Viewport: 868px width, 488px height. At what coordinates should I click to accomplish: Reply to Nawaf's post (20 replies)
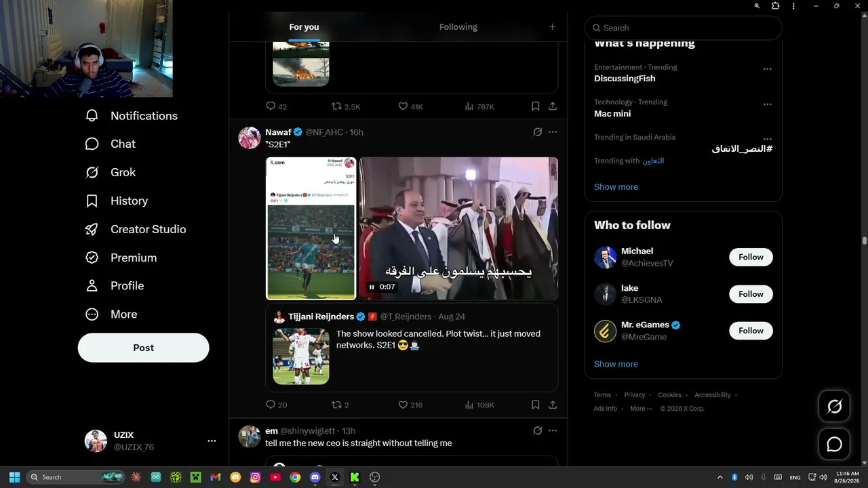(277, 405)
